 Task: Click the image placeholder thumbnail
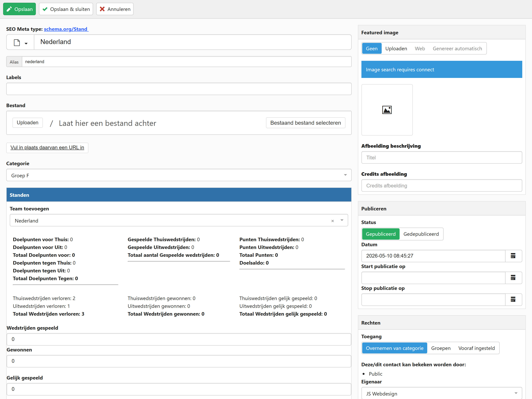(x=387, y=110)
